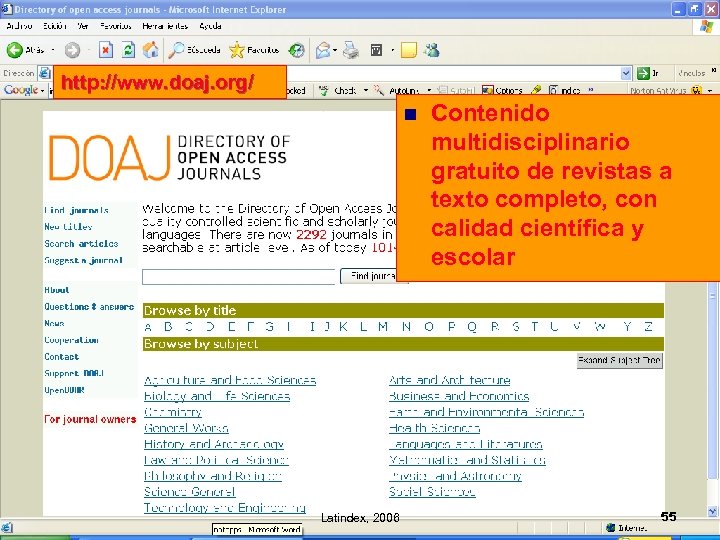Open the About sidebar link
The height and width of the screenshot is (540, 720).
point(57,290)
